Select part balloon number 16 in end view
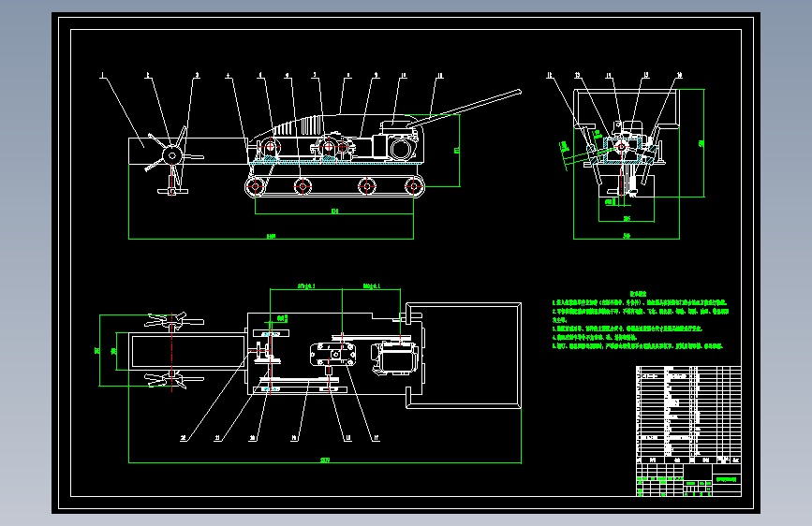 pyautogui.click(x=679, y=76)
